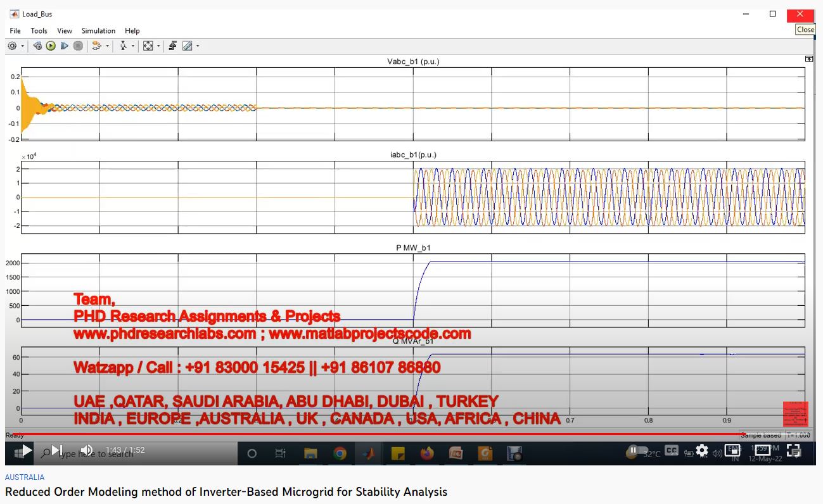
Task: Switch to miniplayer mode
Action: [733, 450]
